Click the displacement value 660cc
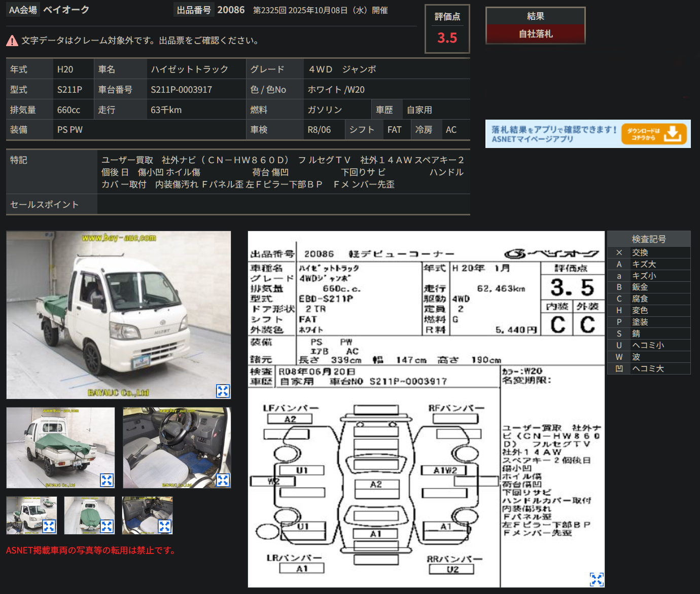Viewport: 700px width, 594px height. (68, 110)
